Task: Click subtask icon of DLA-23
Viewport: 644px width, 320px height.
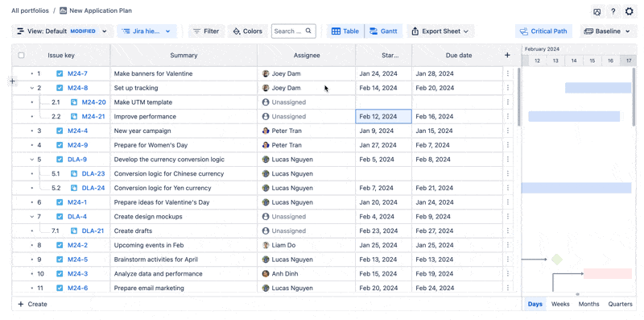Action: 74,173
